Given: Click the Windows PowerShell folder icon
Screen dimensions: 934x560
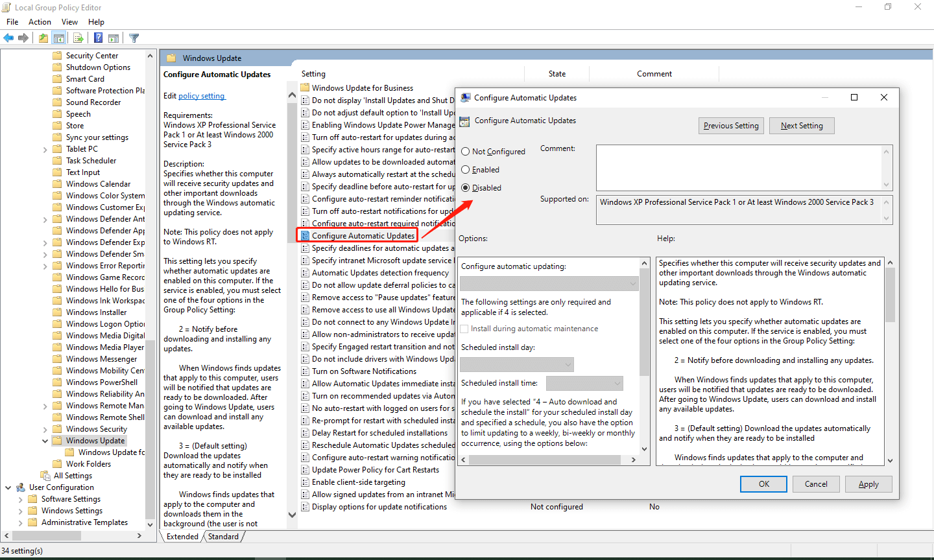Looking at the screenshot, I should (x=57, y=382).
